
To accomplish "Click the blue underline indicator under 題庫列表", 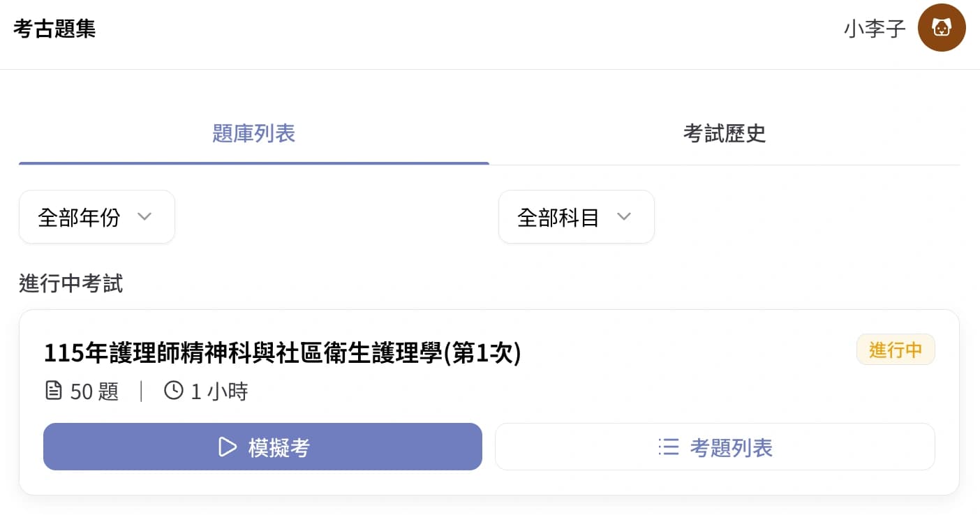I will pos(254,163).
